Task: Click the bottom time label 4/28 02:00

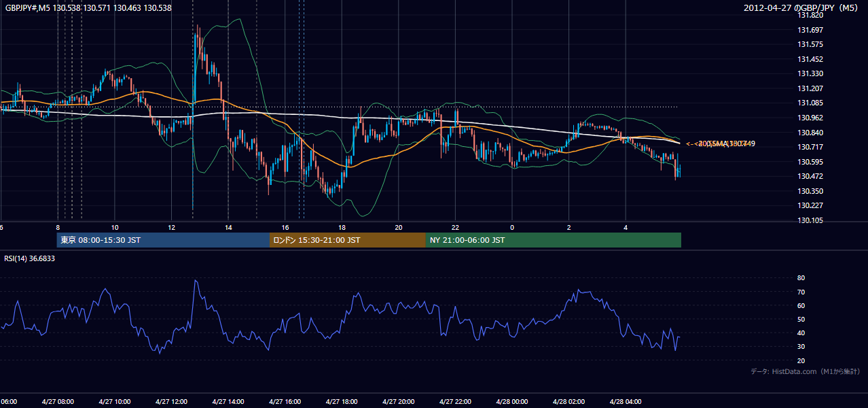Action: [568, 402]
